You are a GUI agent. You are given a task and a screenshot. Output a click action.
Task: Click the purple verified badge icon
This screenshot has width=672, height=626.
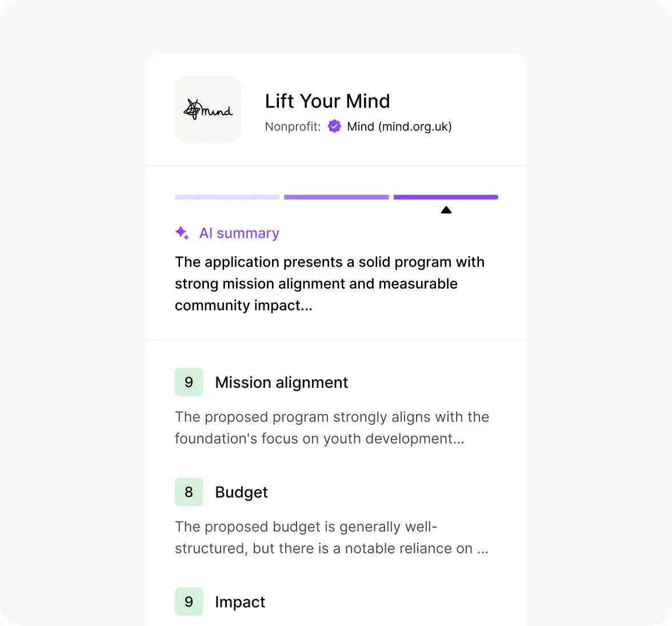[334, 126]
